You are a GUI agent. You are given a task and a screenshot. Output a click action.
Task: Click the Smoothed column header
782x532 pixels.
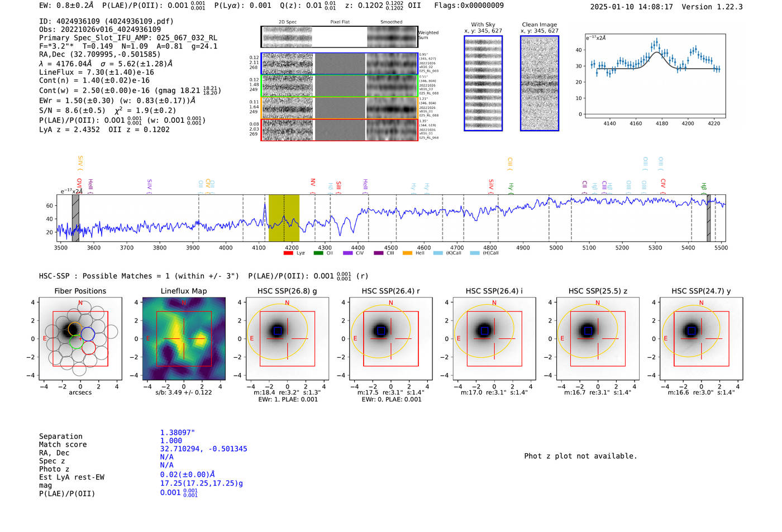392,22
